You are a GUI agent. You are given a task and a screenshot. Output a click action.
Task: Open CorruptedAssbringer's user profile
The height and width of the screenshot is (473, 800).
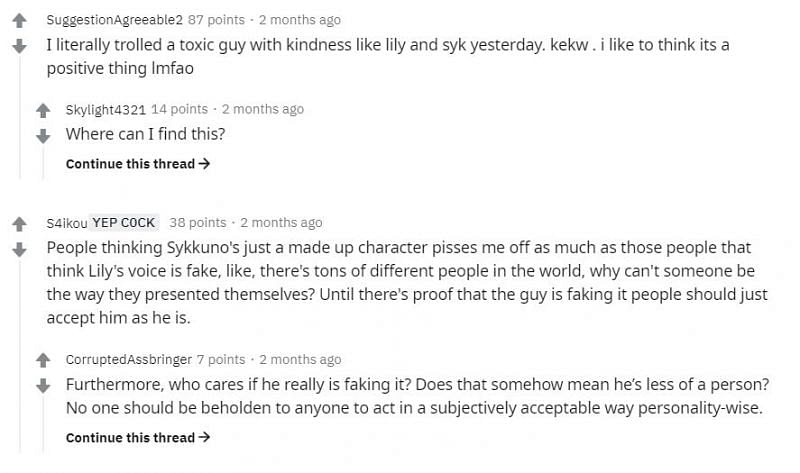click(128, 359)
